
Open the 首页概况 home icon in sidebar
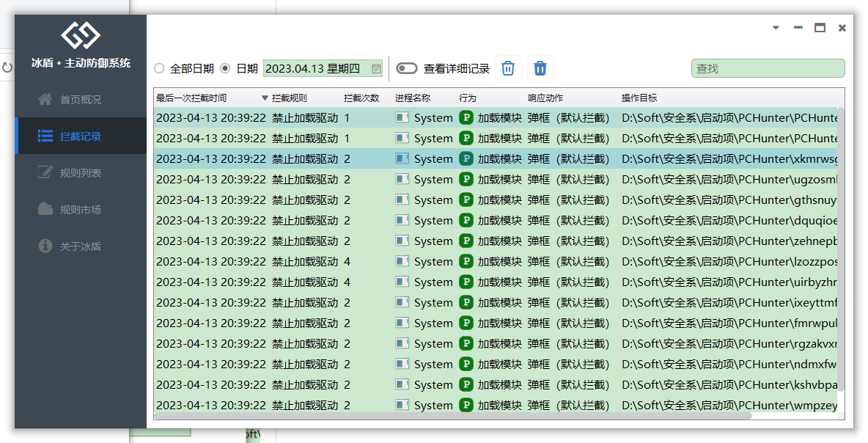pos(45,99)
